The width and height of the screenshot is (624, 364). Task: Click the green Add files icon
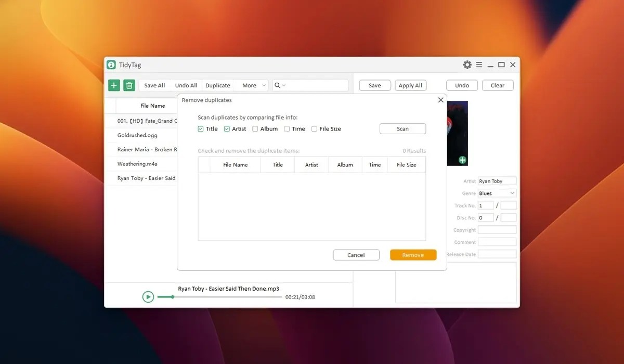tap(114, 85)
